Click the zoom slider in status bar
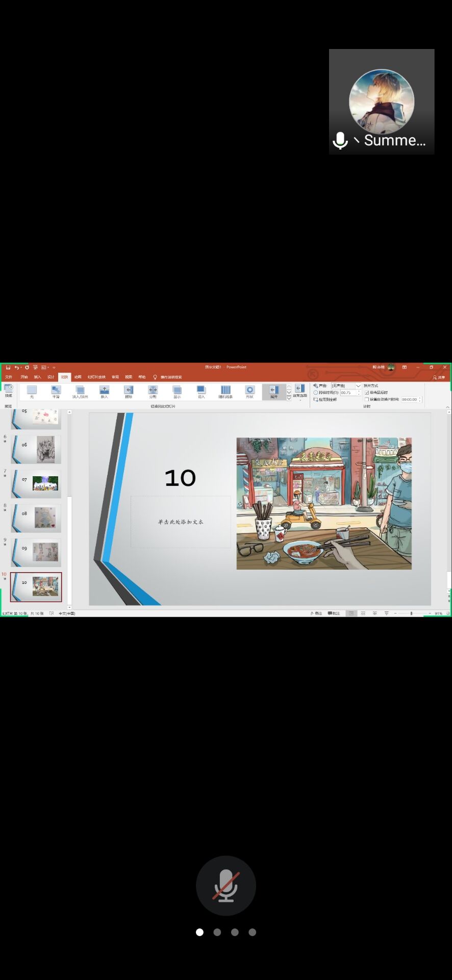This screenshot has height=980, width=452. tap(411, 613)
